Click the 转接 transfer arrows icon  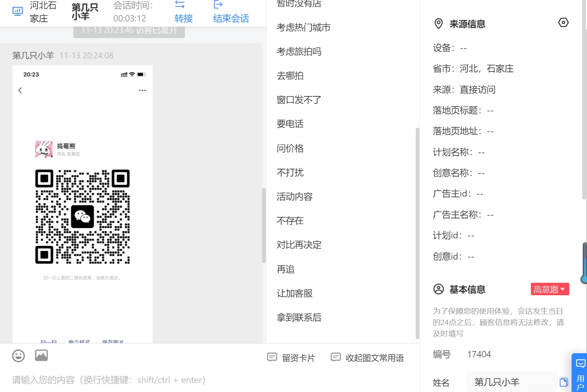point(180,5)
